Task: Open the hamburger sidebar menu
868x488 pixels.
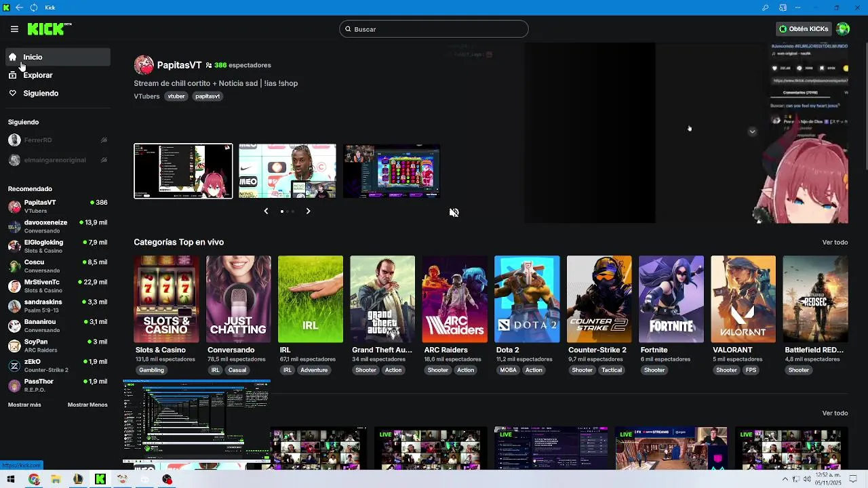Action: tap(14, 29)
